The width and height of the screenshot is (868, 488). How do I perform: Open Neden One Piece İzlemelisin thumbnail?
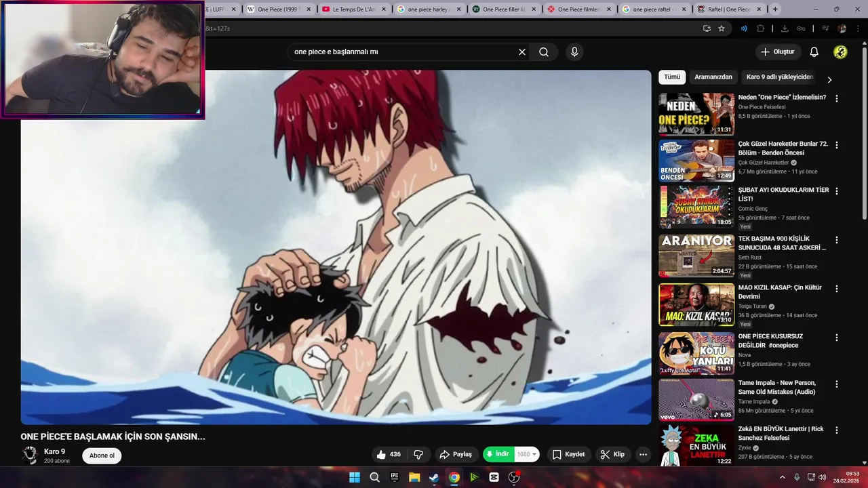[696, 114]
